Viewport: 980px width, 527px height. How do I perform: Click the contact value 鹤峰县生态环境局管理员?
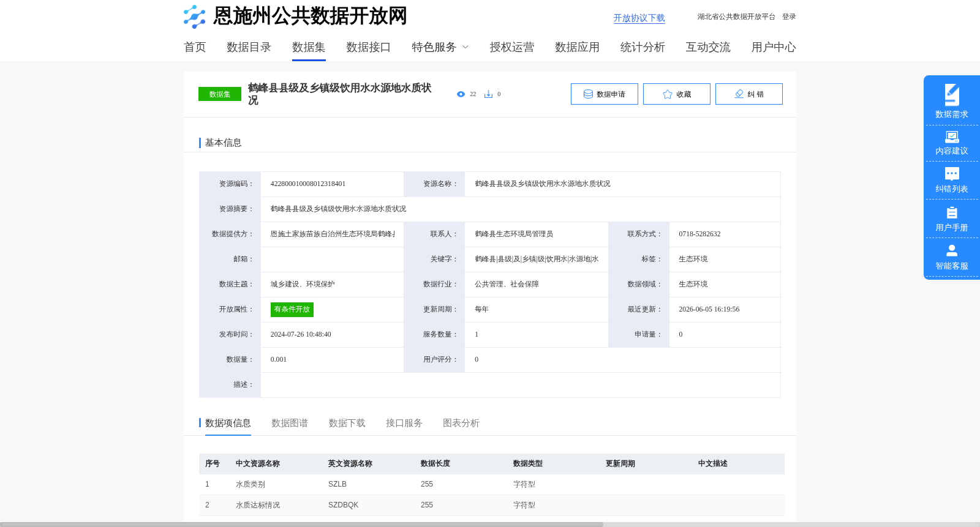514,234
